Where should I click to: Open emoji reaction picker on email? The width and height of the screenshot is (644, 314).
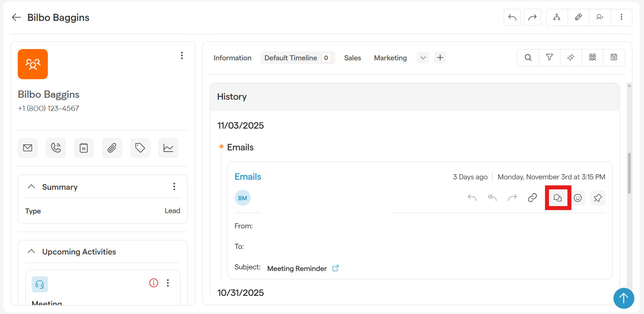click(578, 198)
